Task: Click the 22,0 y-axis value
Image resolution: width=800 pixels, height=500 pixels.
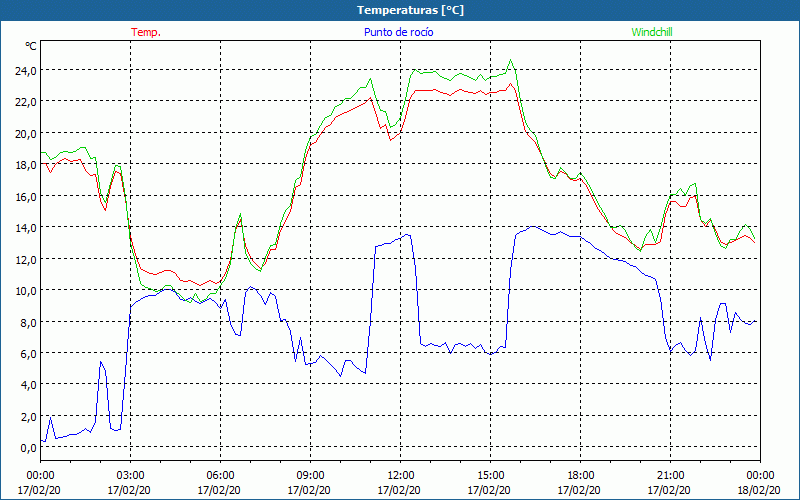Action: 26,102
